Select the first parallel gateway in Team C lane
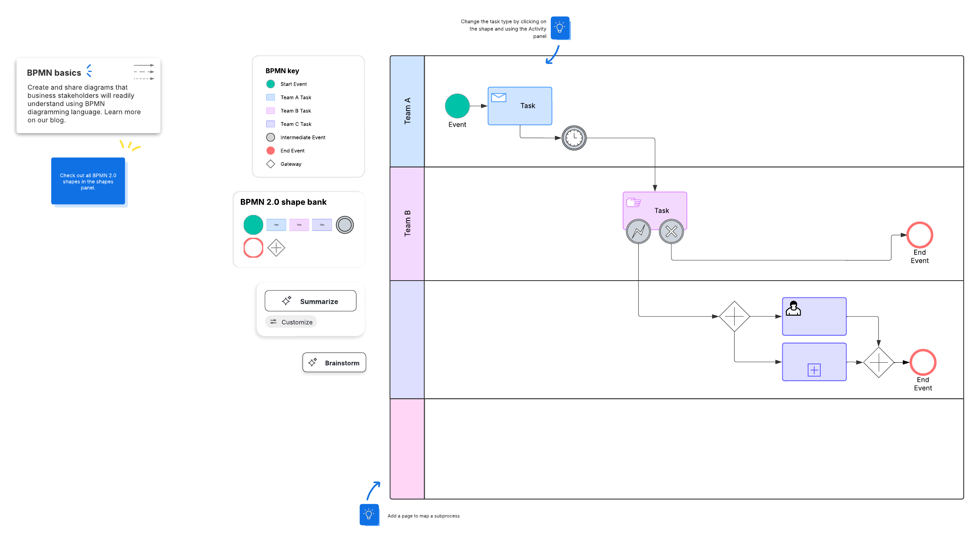 click(734, 316)
